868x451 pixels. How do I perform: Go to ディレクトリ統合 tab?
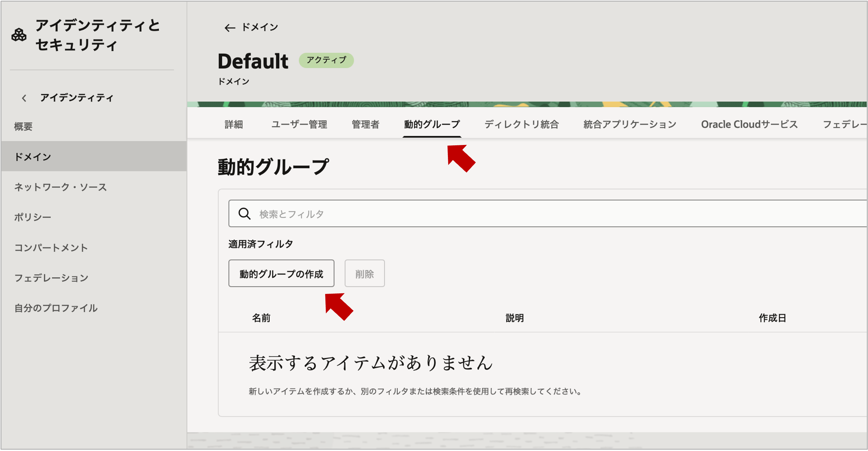pyautogui.click(x=521, y=124)
